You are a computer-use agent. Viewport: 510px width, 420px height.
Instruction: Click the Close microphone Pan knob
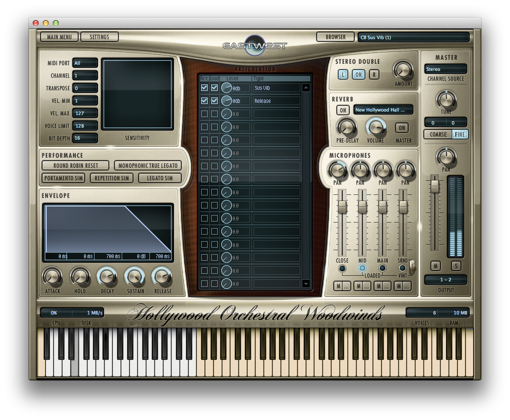(337, 170)
